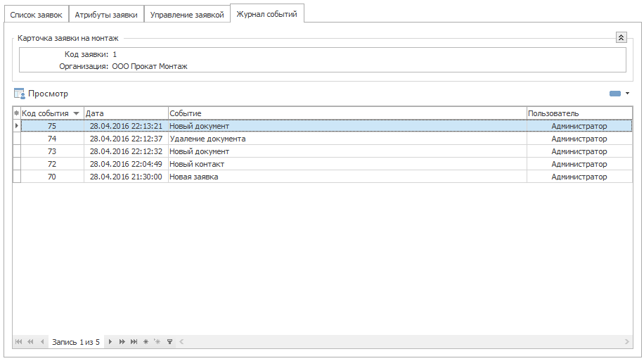Screen dimensions: 644x361
Task: Click the scroll-left arrow of horizontal scrollbar
Action: point(181,342)
